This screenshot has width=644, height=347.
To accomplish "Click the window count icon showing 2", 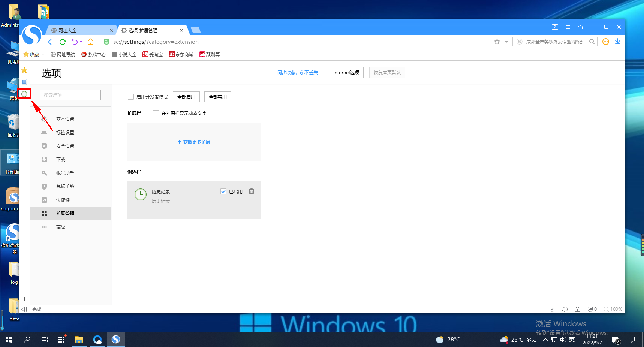I will 555,27.
